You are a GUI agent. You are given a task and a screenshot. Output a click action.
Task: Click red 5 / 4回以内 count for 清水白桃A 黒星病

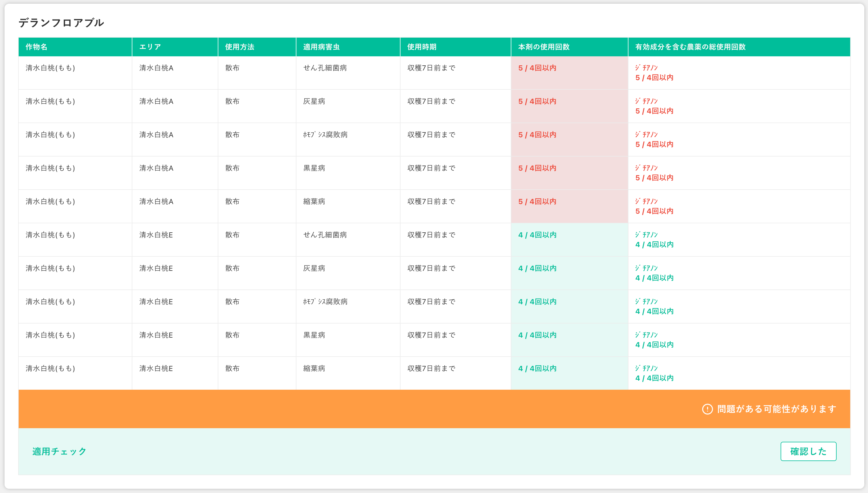pyautogui.click(x=537, y=168)
